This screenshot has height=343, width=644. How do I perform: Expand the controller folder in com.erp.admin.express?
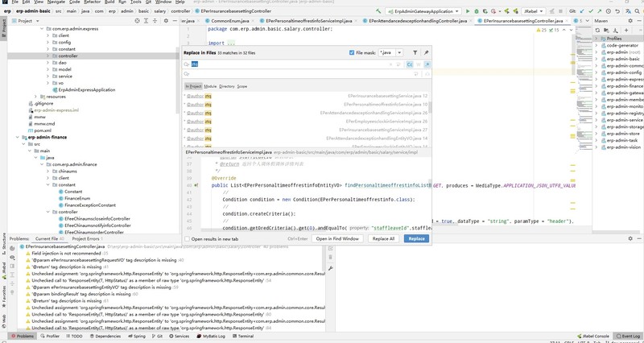tap(47, 56)
